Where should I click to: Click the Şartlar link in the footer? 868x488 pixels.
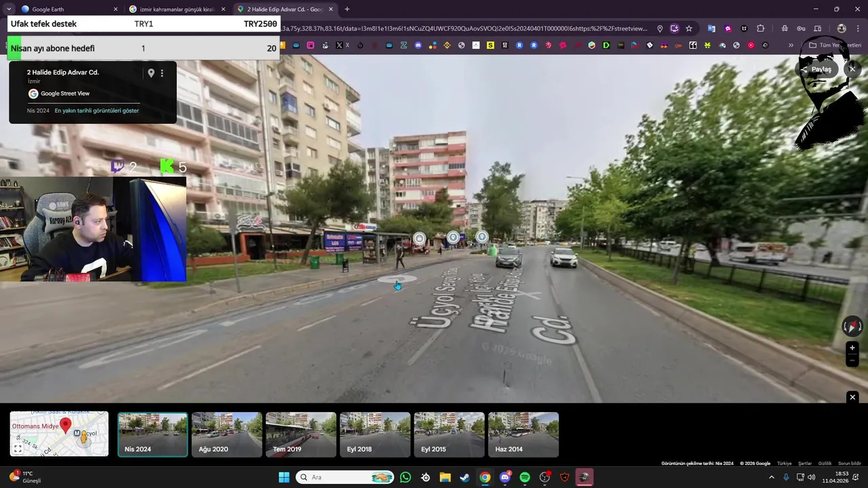click(x=805, y=464)
